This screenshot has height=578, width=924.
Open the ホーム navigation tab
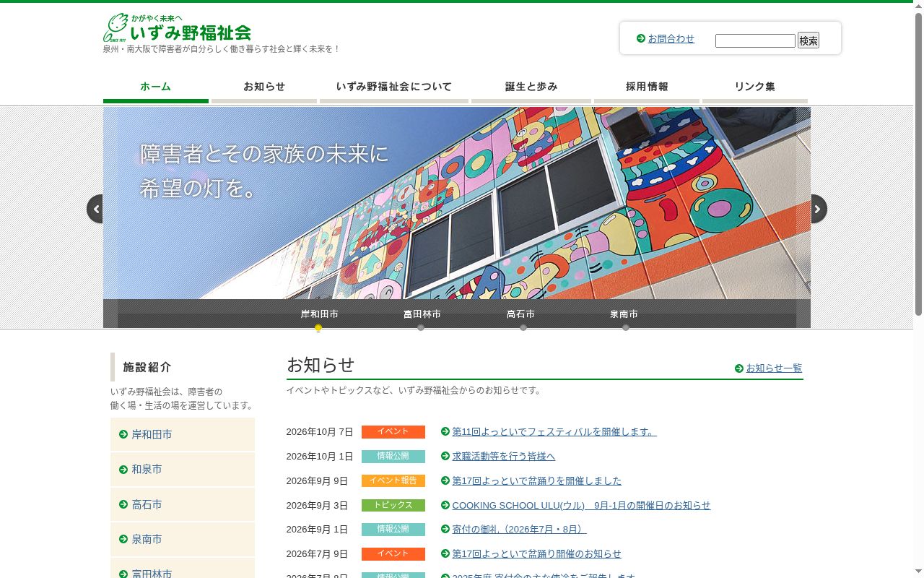click(x=156, y=87)
